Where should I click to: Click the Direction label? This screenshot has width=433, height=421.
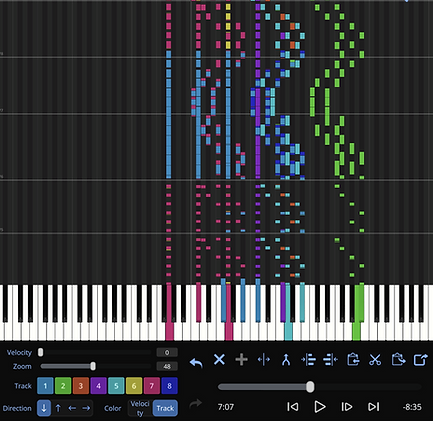click(x=17, y=408)
